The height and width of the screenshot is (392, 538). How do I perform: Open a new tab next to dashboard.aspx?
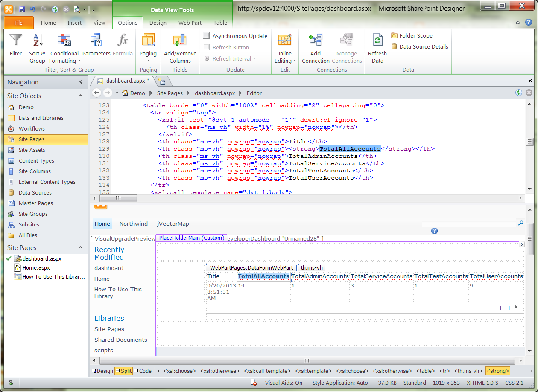162,81
